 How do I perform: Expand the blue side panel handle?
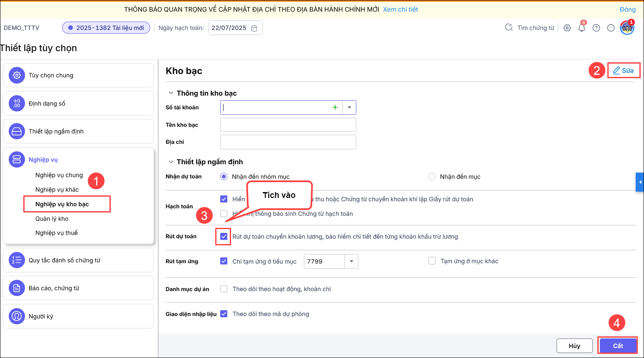(x=640, y=182)
